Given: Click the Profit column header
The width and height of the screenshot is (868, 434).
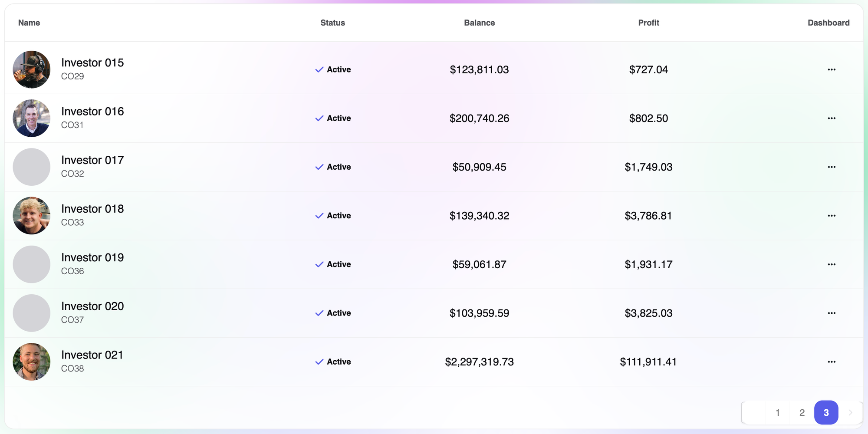Looking at the screenshot, I should pos(648,23).
